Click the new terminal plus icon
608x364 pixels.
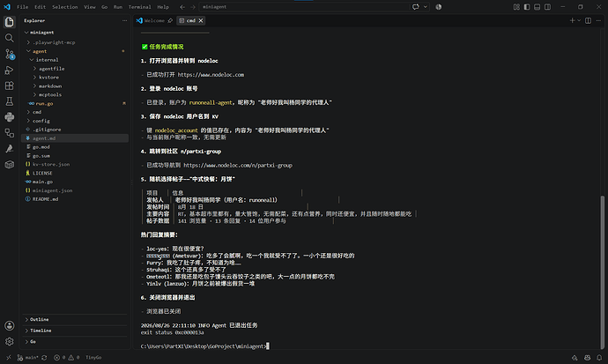point(572,20)
